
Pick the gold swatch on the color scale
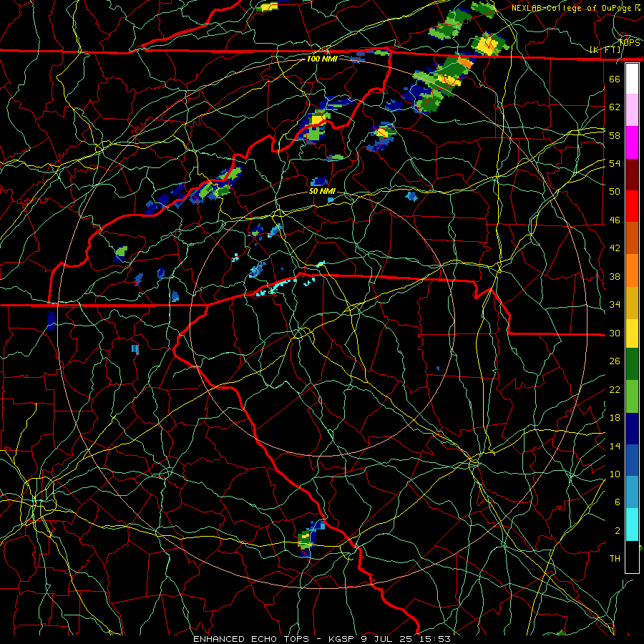tap(632, 303)
